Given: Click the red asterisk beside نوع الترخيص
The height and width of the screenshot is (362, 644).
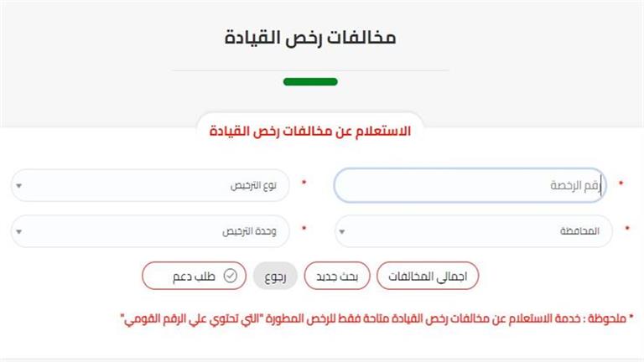Looking at the screenshot, I should (x=304, y=183).
